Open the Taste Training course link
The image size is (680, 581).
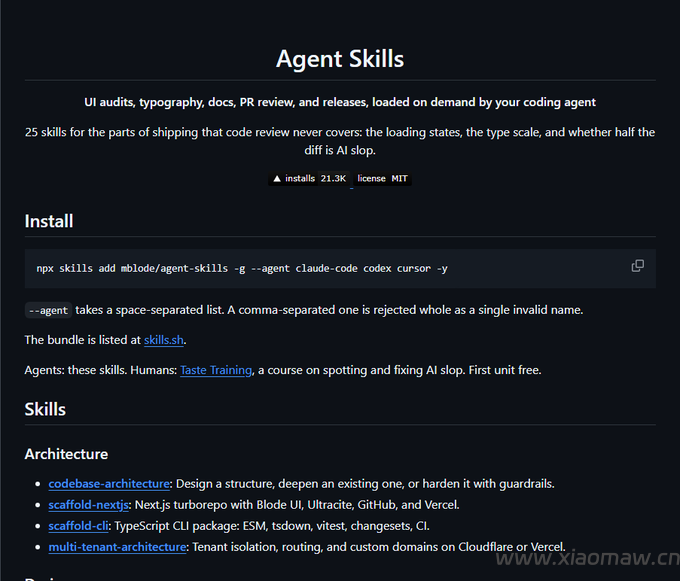click(216, 370)
